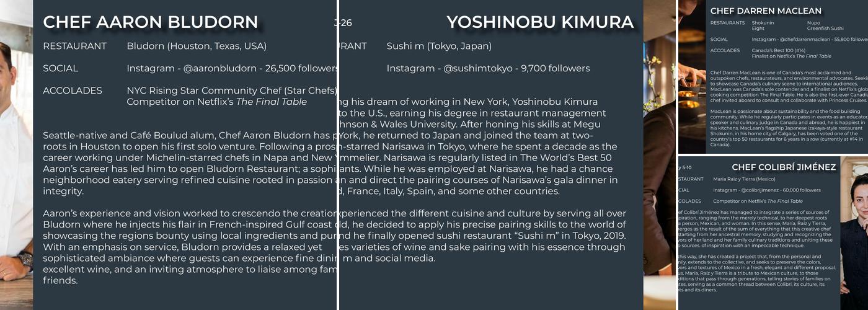Viewport: 868px width, 310px height.
Task: Open the @chefdarrenmaclean Instagram handle
Action: 805,39
